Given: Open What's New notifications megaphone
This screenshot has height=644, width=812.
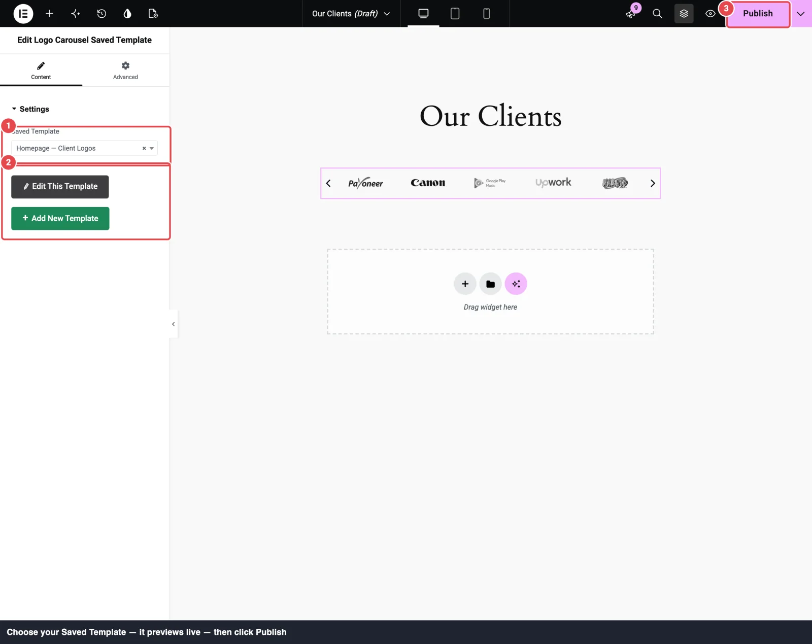Looking at the screenshot, I should pos(631,14).
